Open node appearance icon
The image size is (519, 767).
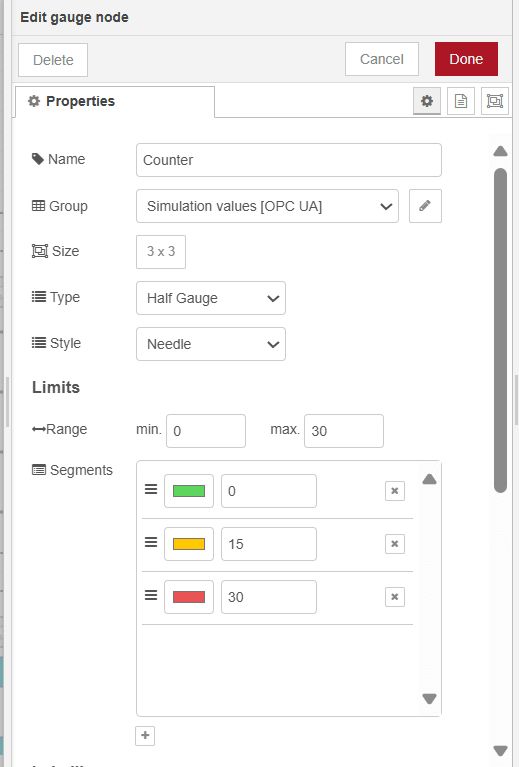(495, 101)
